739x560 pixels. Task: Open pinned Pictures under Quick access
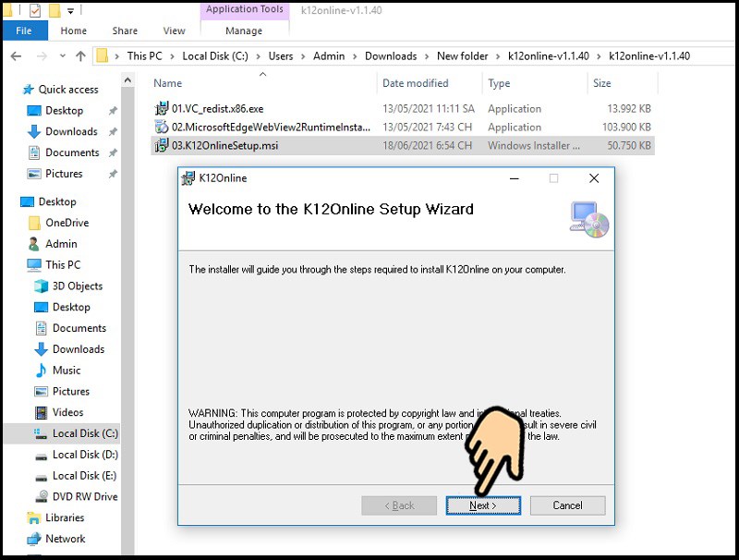[64, 174]
